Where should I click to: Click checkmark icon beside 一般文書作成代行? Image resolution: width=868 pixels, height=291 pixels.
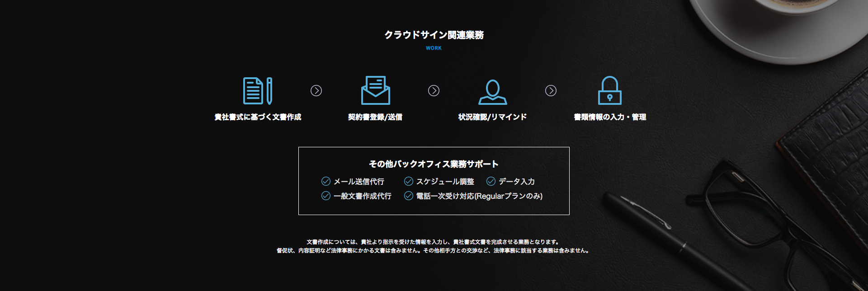tap(326, 196)
